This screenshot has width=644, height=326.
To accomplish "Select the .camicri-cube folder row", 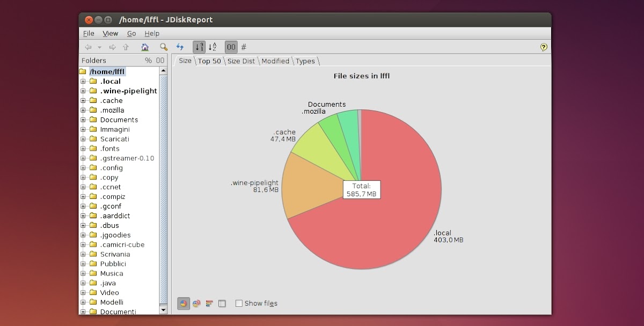I will click(122, 245).
